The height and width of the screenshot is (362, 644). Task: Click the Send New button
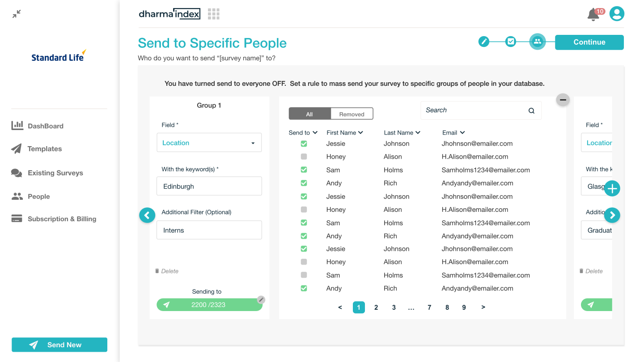tap(59, 345)
